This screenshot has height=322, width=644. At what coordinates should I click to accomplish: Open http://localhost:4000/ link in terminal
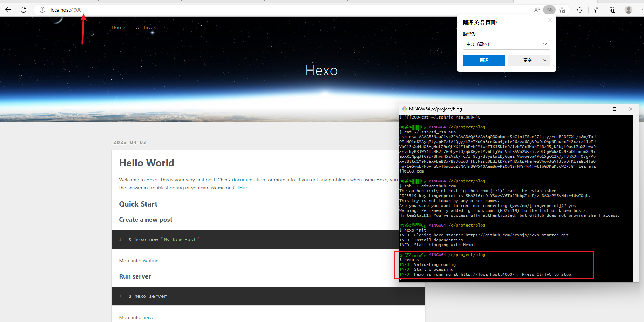(487, 274)
